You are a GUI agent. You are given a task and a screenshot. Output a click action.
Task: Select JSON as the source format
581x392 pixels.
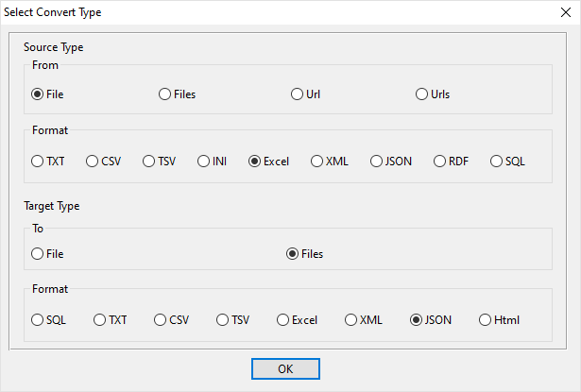(x=377, y=162)
